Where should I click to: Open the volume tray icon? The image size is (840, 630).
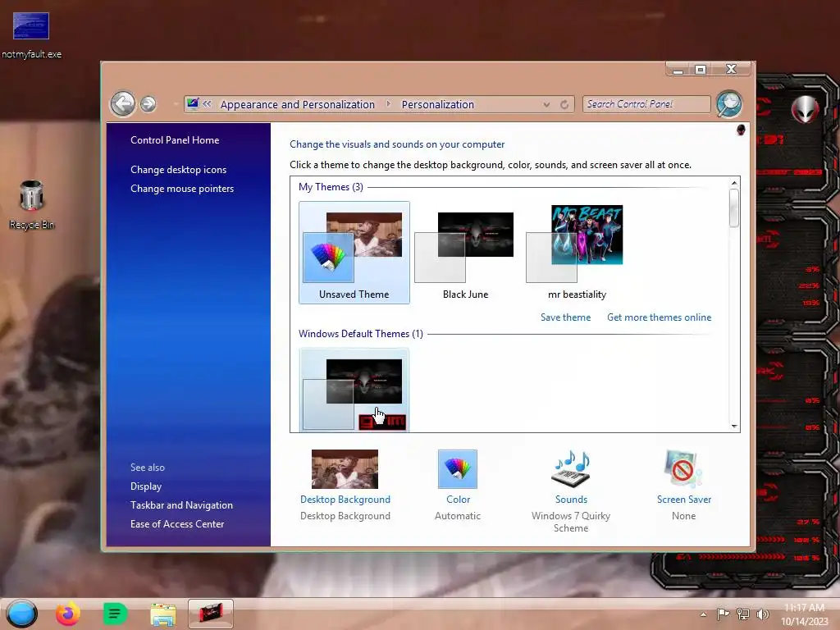pos(762,614)
